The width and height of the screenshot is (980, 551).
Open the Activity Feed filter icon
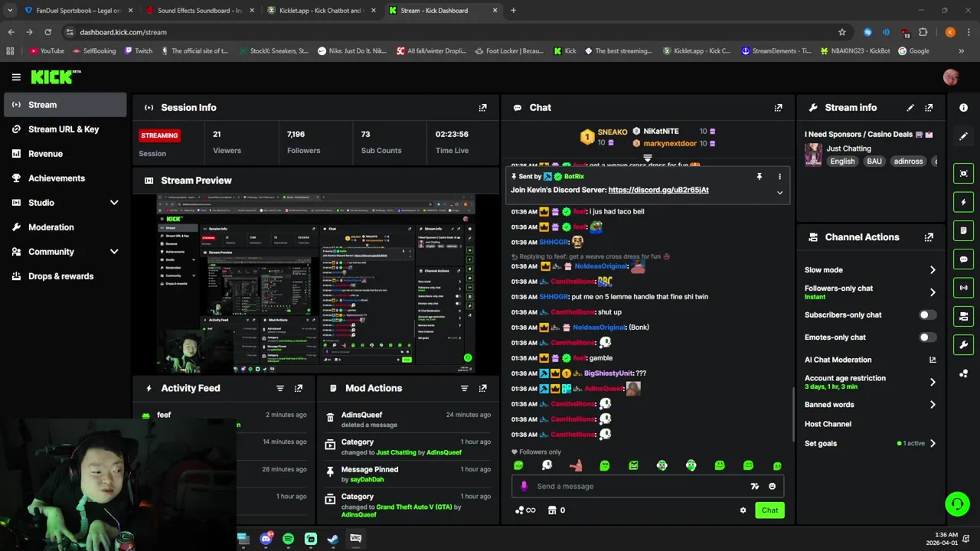coord(280,389)
